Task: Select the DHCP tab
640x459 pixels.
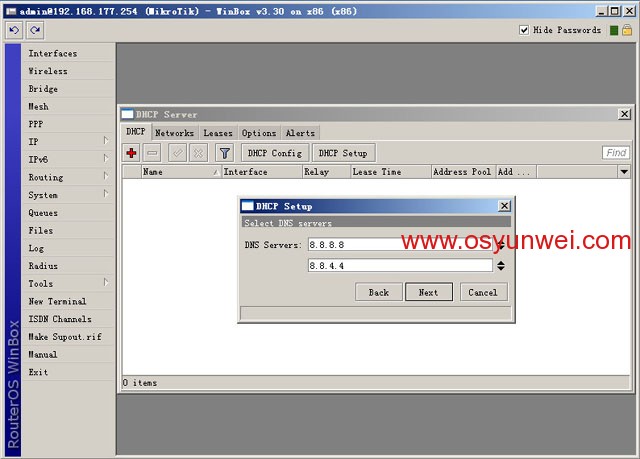Action: tap(136, 132)
